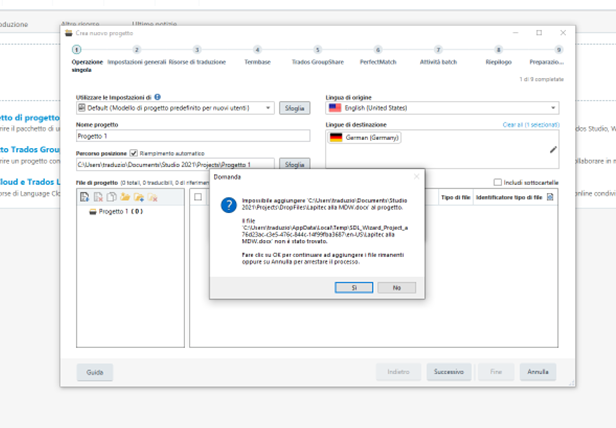Viewport: 616px width, 428px height.
Task: Click the blue question mark icon in Domanda dialog
Action: point(229,205)
